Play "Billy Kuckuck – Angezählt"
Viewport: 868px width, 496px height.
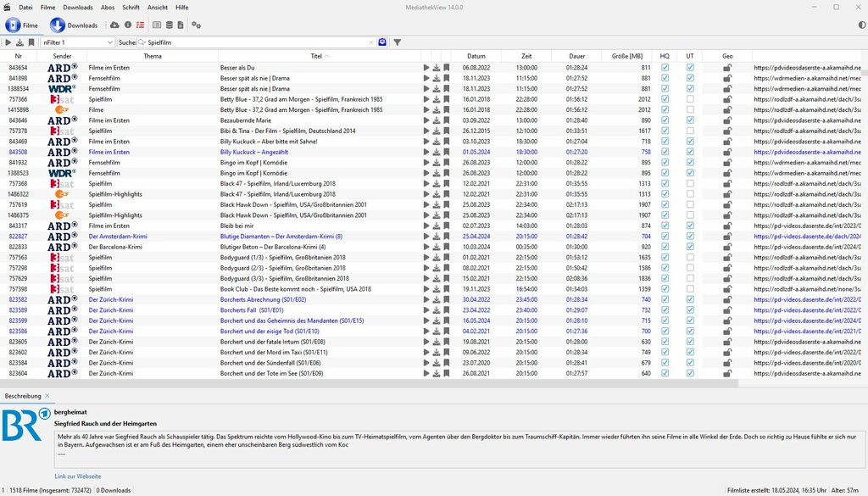426,152
